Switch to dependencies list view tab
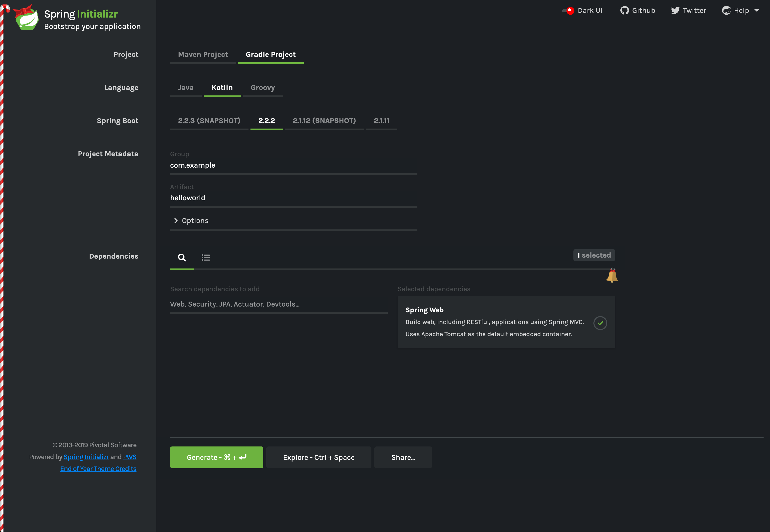This screenshot has height=532, width=770. 206,258
